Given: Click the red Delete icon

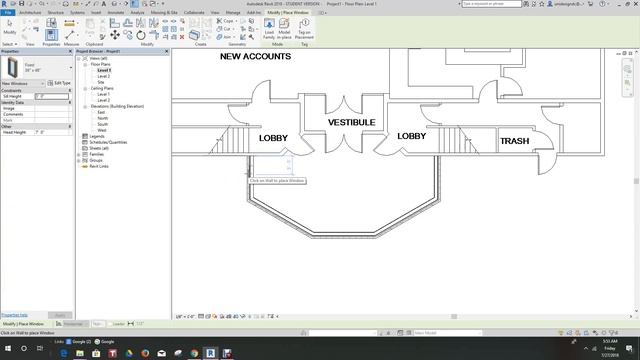Looking at the screenshot, I should (182, 37).
